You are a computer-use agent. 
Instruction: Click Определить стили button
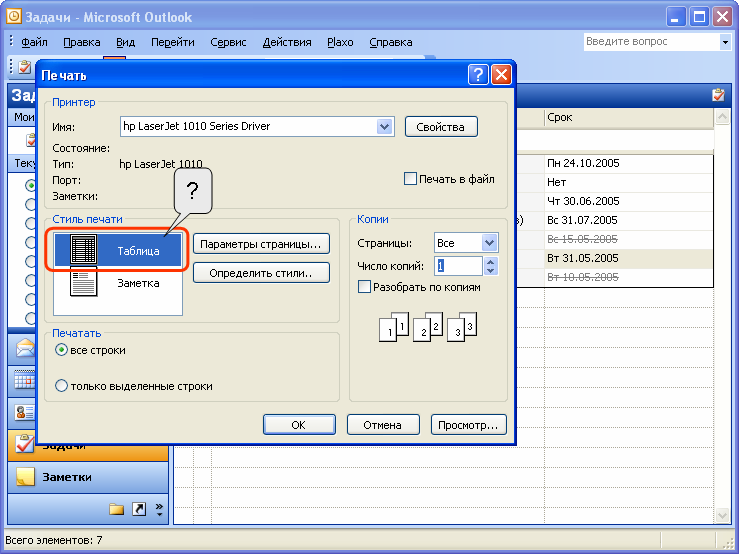pos(261,273)
